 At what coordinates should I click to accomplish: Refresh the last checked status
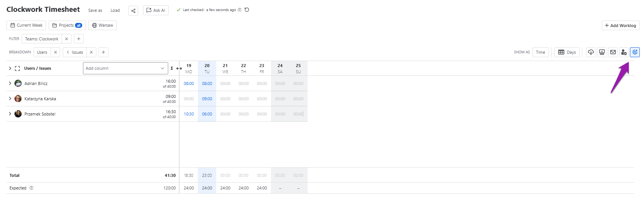coord(247,10)
